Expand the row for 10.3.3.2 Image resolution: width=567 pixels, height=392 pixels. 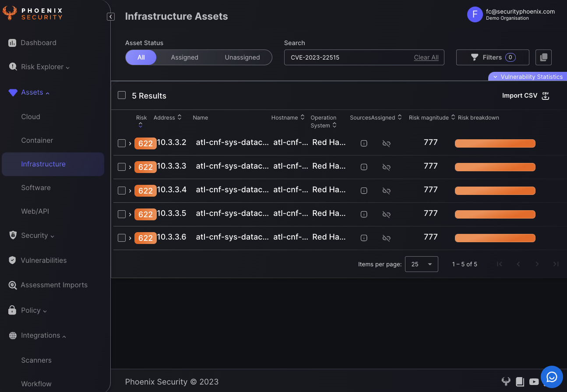pyautogui.click(x=130, y=143)
